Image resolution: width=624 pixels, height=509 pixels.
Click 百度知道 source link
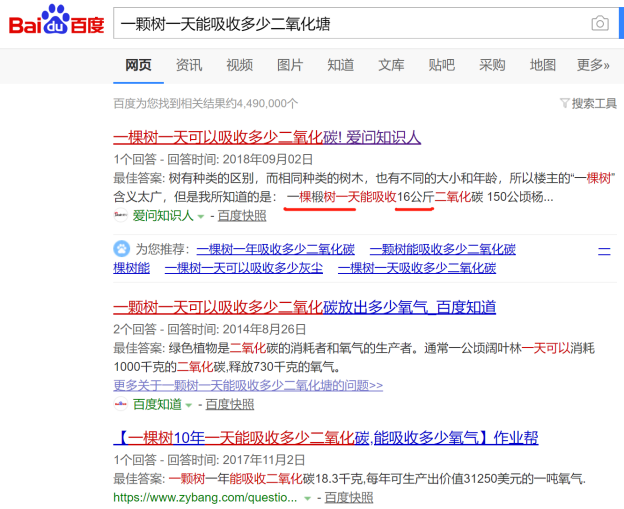(157, 404)
